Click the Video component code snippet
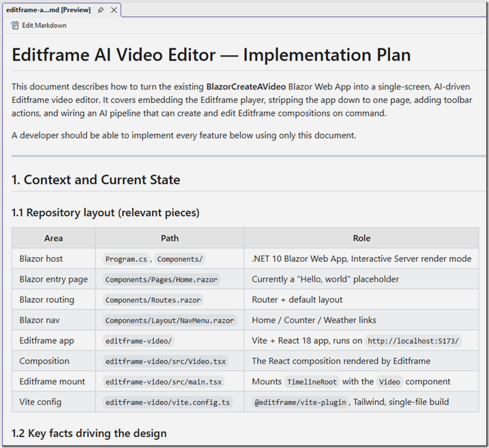 click(389, 382)
